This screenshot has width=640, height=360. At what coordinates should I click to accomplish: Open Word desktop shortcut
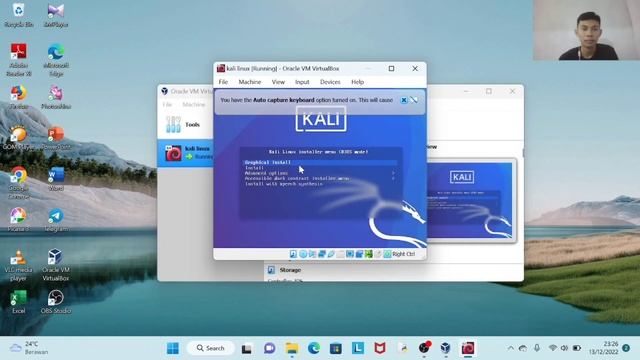(x=56, y=179)
